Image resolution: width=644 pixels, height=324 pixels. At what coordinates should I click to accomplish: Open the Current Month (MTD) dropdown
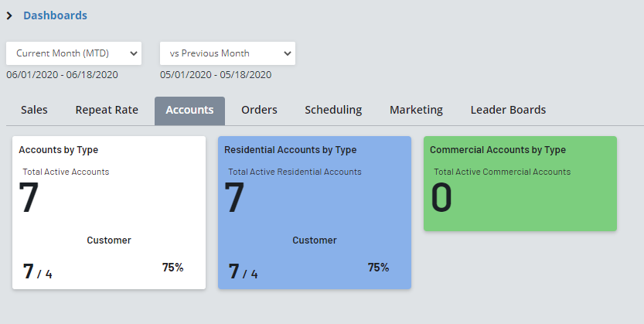(74, 53)
